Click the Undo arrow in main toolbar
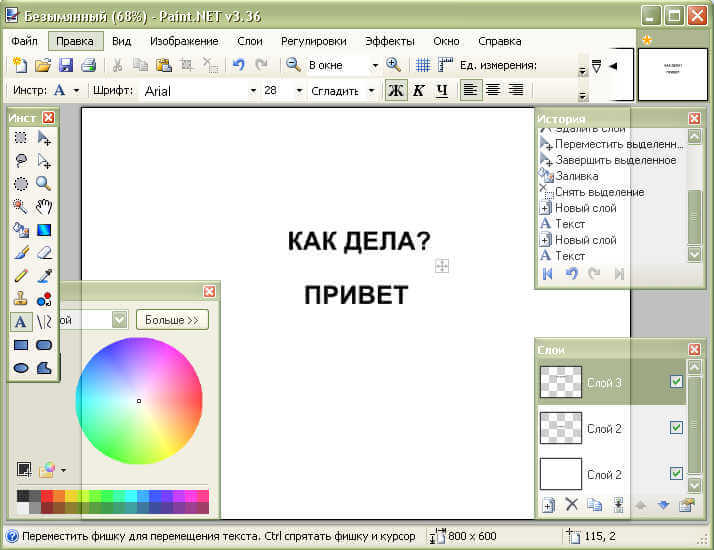 pyautogui.click(x=239, y=65)
